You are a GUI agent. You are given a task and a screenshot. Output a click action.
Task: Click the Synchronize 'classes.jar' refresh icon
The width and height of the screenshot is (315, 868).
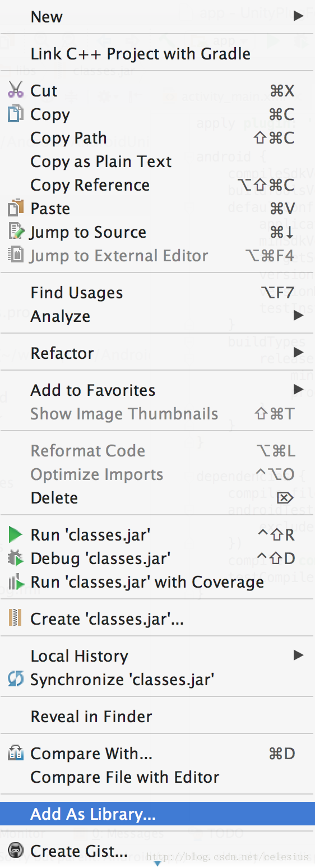pos(15,680)
